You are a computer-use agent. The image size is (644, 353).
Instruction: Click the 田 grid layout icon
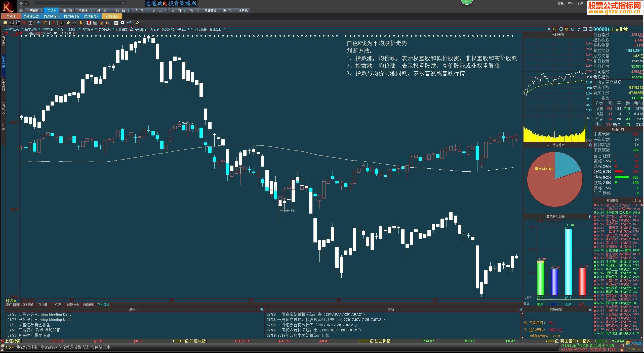point(561,29)
